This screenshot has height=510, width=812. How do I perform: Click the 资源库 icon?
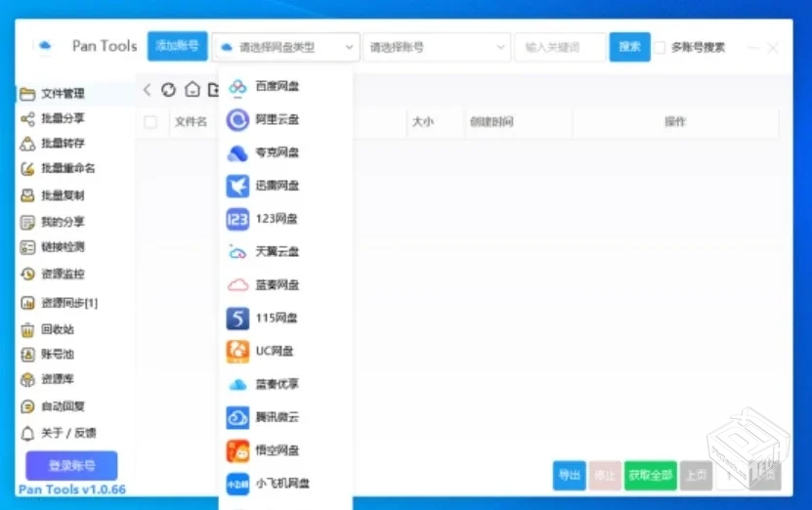pyautogui.click(x=27, y=379)
